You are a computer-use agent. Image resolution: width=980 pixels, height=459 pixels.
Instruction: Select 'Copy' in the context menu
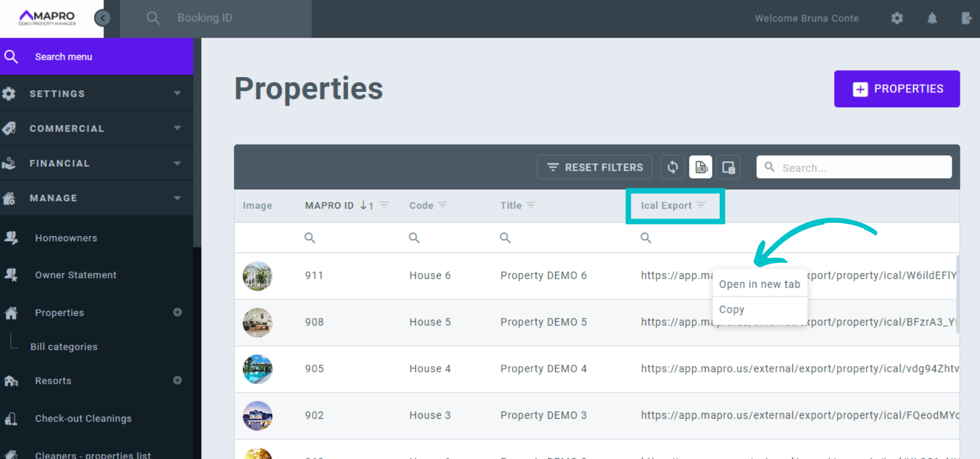point(732,310)
